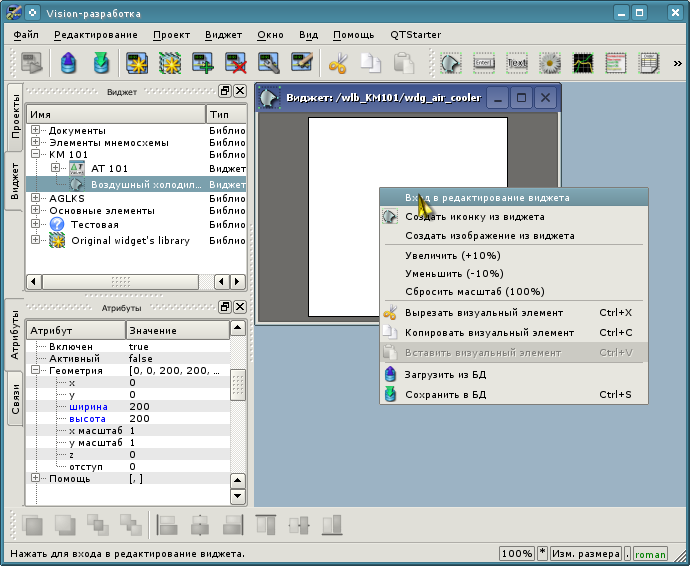Click the 'roman' user status bar button
Screen dimensions: 690x566
650,554
